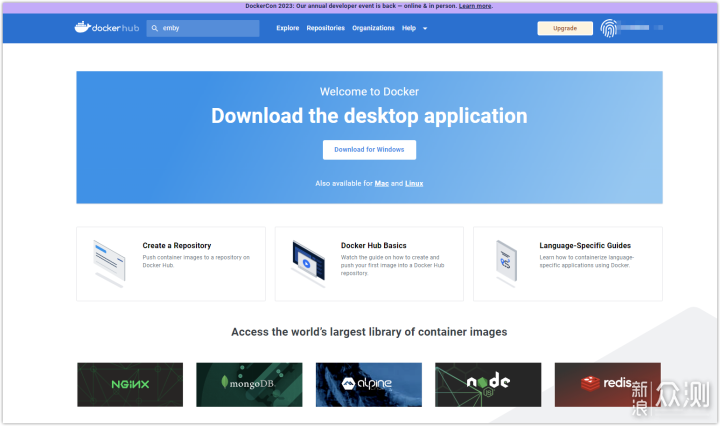Open Organizations from the navbar
Image resolution: width=720 pixels, height=426 pixels.
point(373,28)
